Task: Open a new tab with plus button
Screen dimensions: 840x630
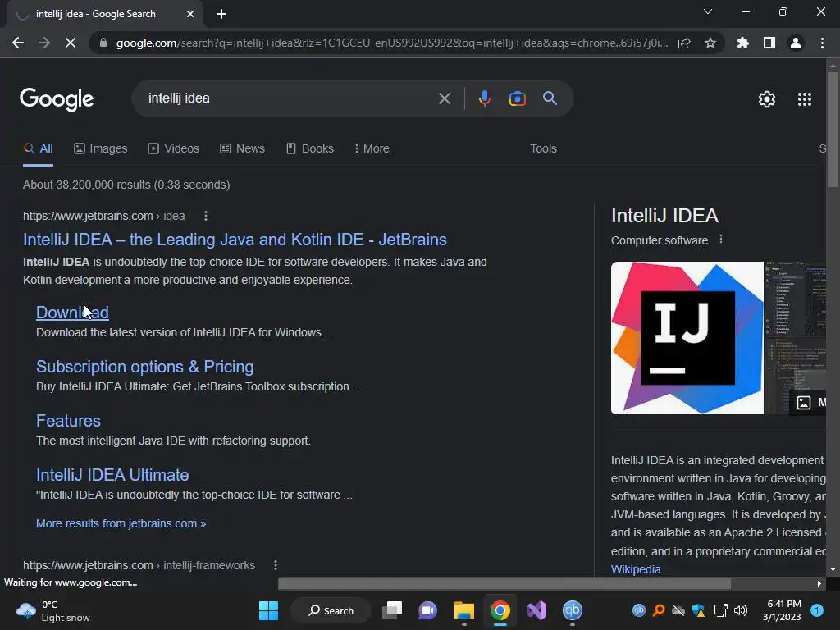Action: 221,15
